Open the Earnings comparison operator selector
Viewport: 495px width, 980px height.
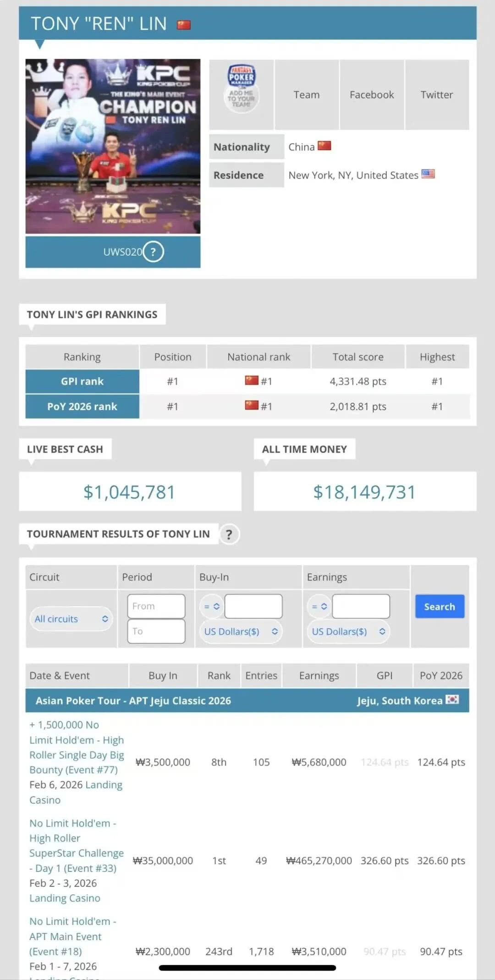click(x=319, y=606)
